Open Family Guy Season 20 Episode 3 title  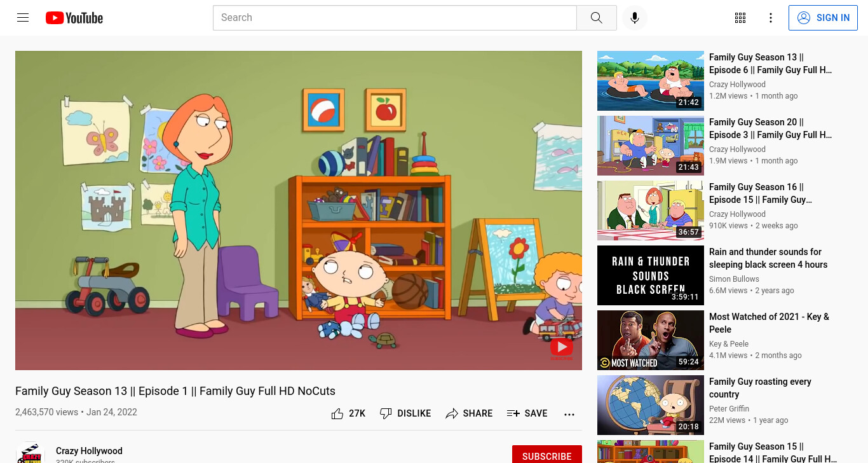pyautogui.click(x=770, y=128)
